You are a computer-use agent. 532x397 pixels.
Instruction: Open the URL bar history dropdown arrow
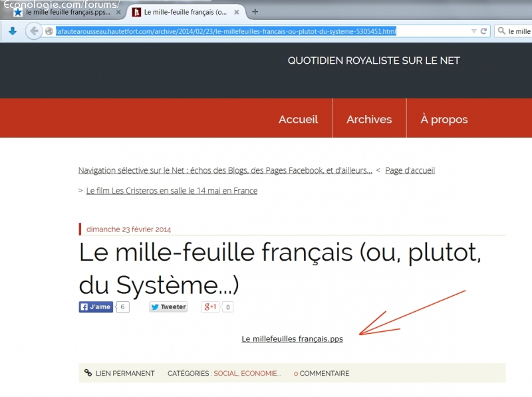point(473,31)
